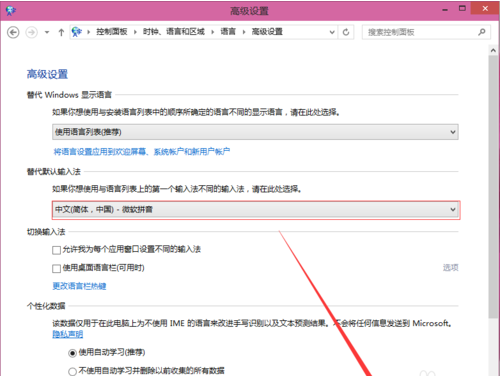Image resolution: width=500 pixels, height=376 pixels.
Task: Select 不使用自动学习并删除以前收集的所有数据 radio button
Action: click(72, 371)
